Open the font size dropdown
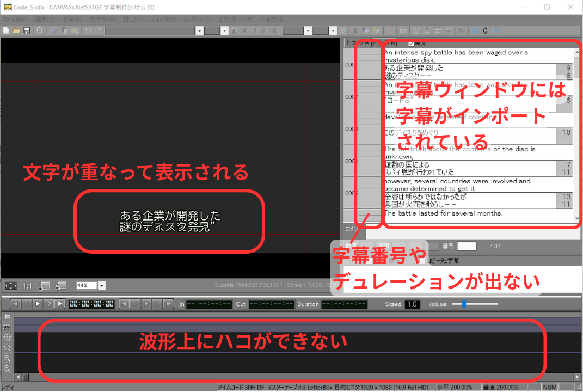The width and height of the screenshot is (583, 392). 225,30
